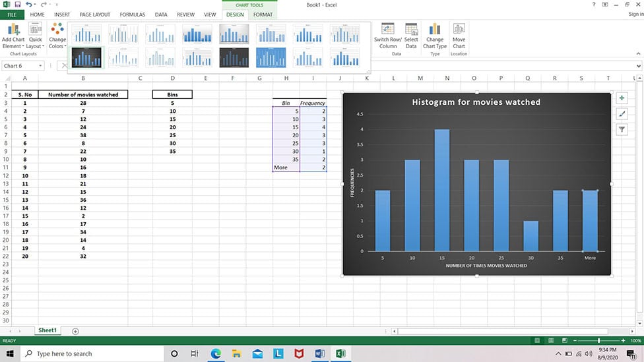Select column header B

(83, 78)
